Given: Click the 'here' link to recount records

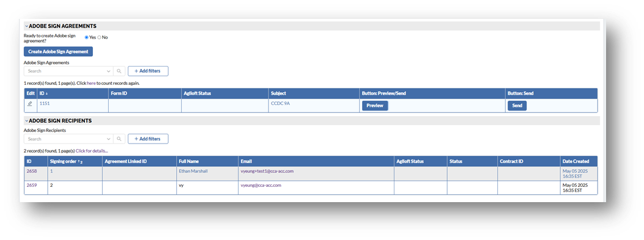Looking at the screenshot, I should [91, 83].
